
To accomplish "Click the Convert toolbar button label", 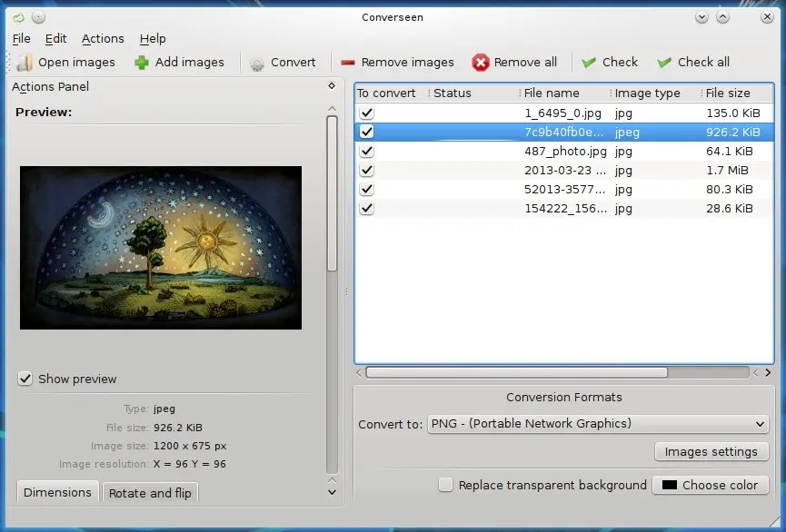I will (294, 62).
